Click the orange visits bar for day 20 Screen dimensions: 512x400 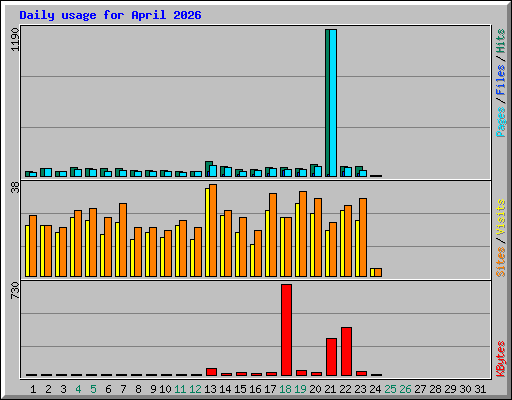coord(318,237)
